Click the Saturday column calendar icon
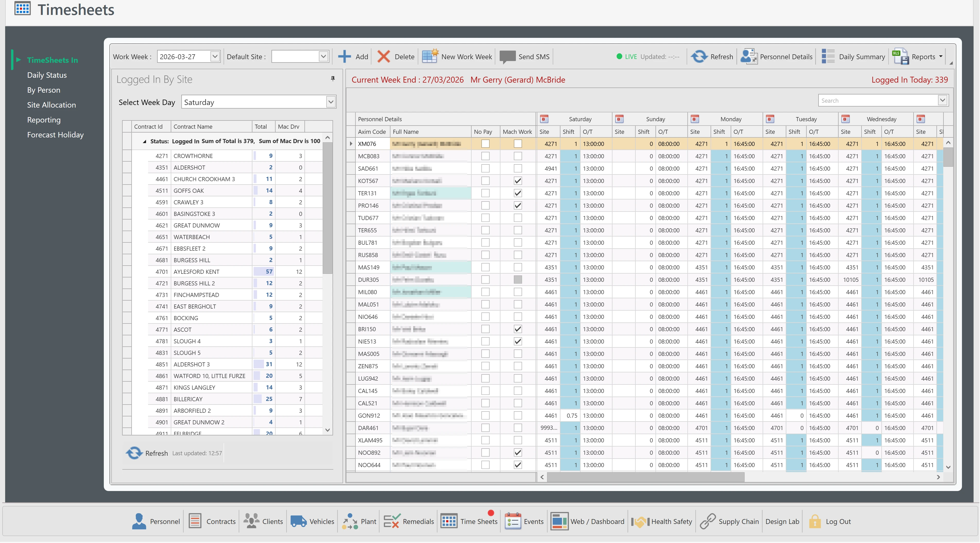Viewport: 980px width, 543px height. click(x=544, y=119)
